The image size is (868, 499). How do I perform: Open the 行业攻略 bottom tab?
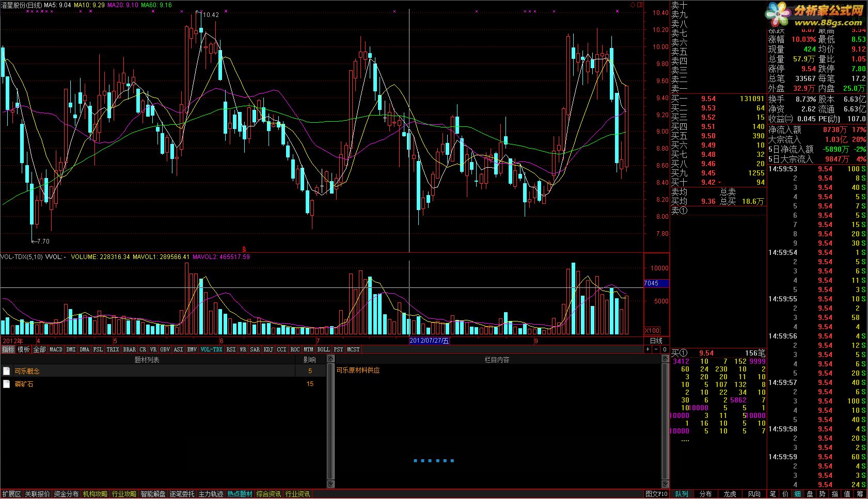[124, 494]
